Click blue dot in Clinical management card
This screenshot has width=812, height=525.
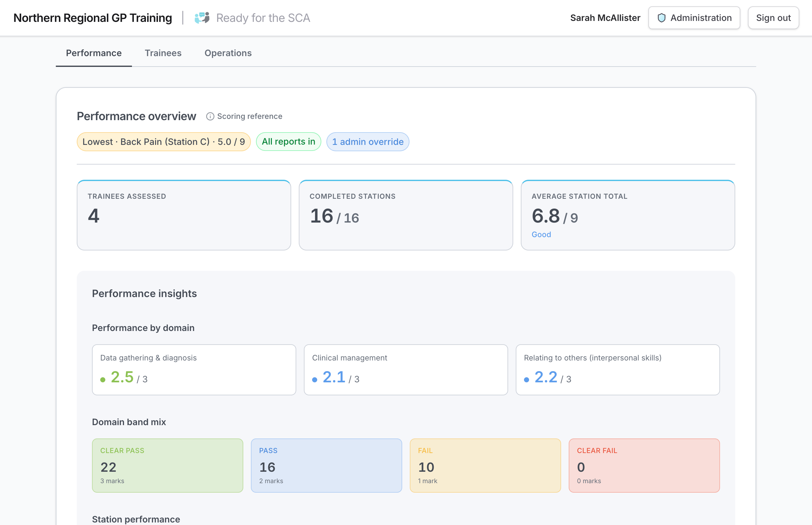point(314,380)
